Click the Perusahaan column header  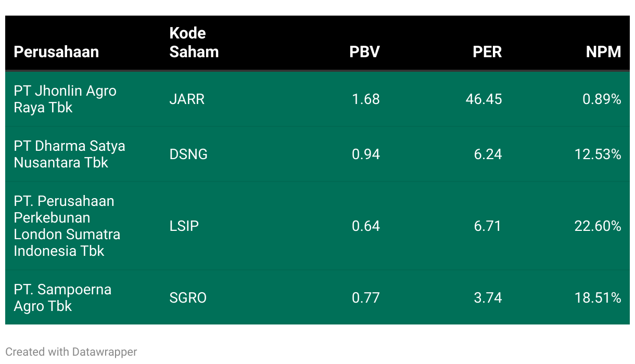pos(56,52)
